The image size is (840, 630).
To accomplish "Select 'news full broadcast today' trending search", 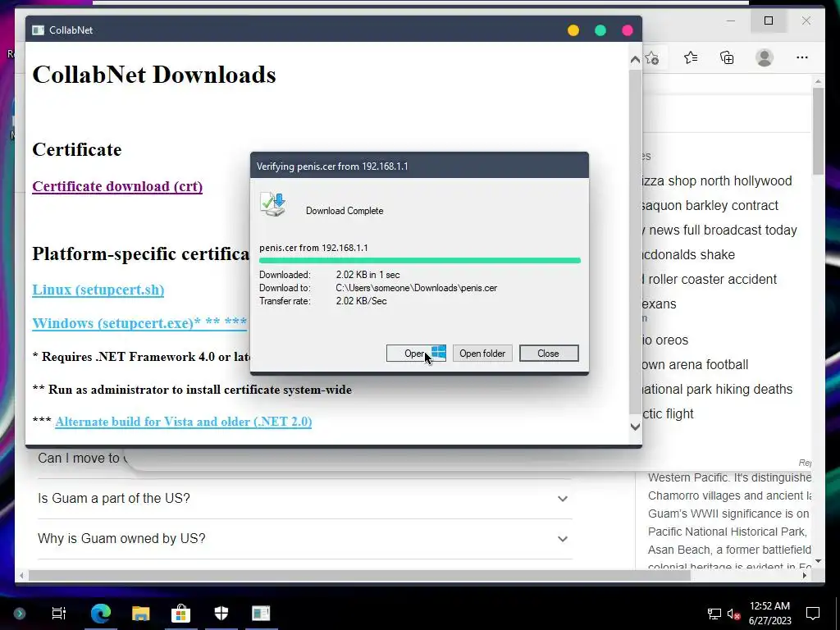I will click(719, 231).
